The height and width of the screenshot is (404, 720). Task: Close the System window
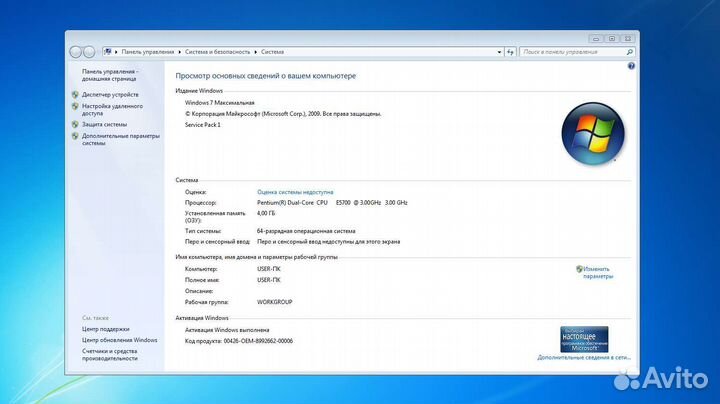click(628, 39)
